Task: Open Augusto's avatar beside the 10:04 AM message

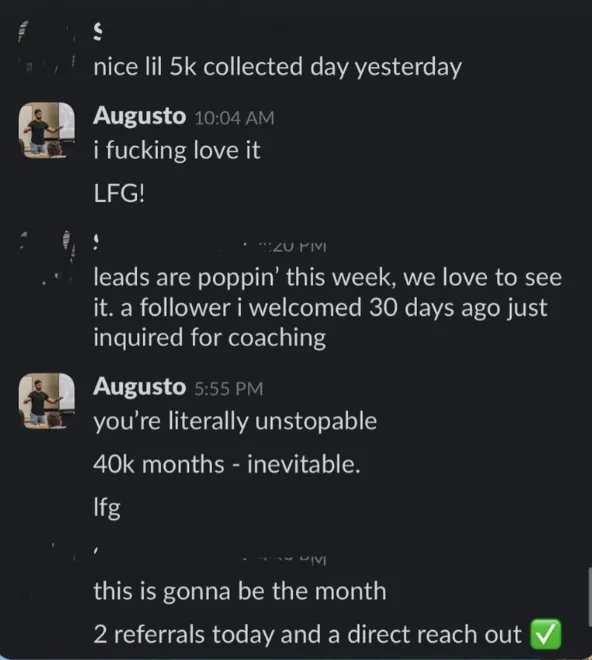Action: pyautogui.click(x=47, y=130)
